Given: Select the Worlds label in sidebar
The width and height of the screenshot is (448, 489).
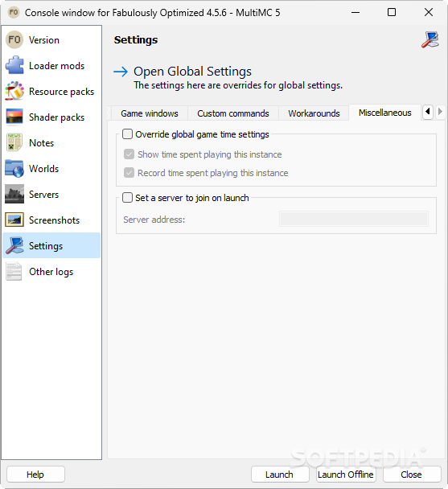Looking at the screenshot, I should (44, 169).
